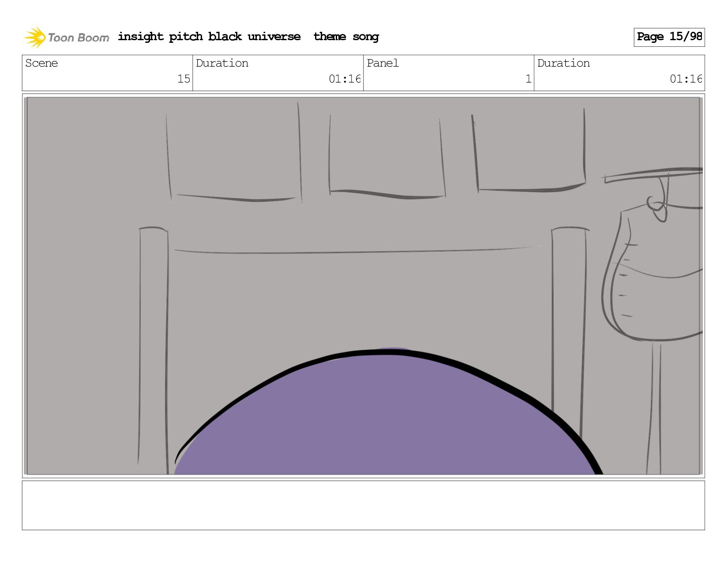728x563 pixels.
Task: Click the storyboard panel drawing with purple dome
Action: pos(363,286)
